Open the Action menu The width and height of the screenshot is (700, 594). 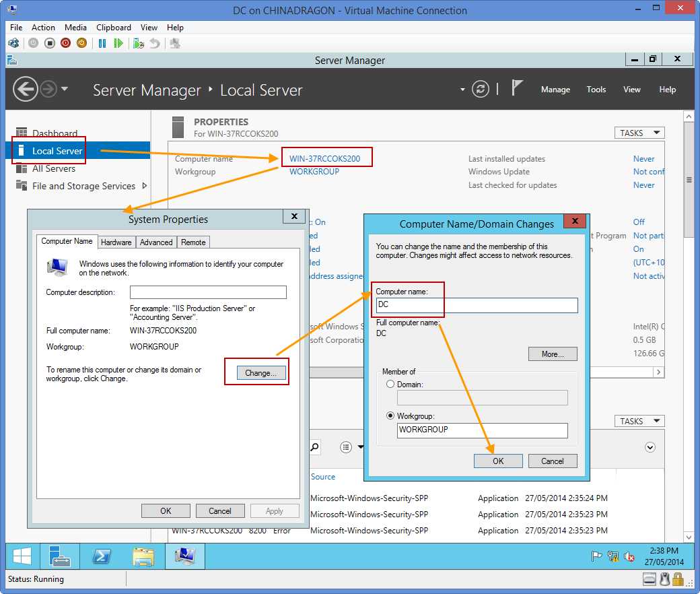click(43, 27)
